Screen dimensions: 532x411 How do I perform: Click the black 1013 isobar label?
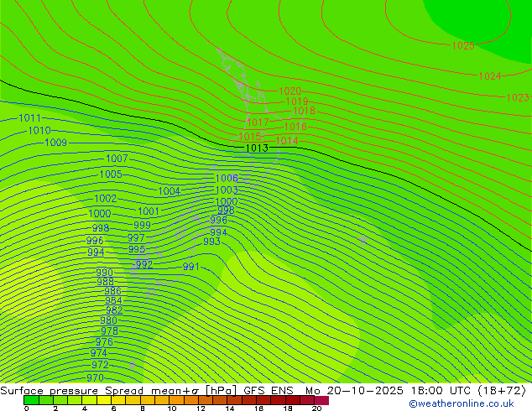(257, 148)
